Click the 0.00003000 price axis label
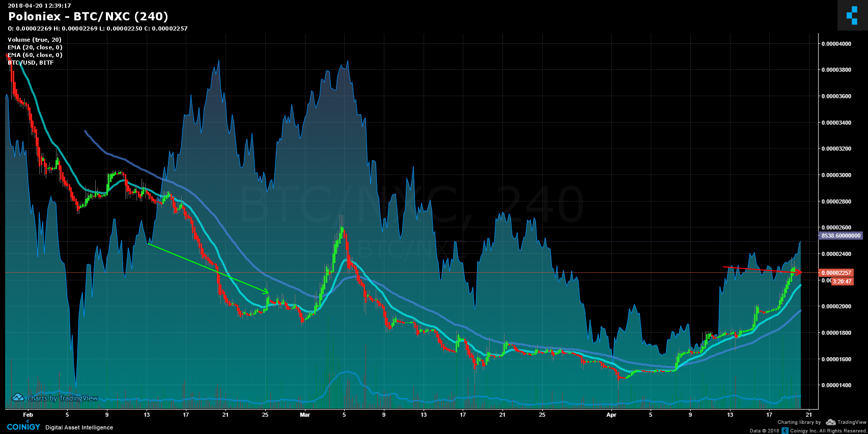 click(836, 175)
